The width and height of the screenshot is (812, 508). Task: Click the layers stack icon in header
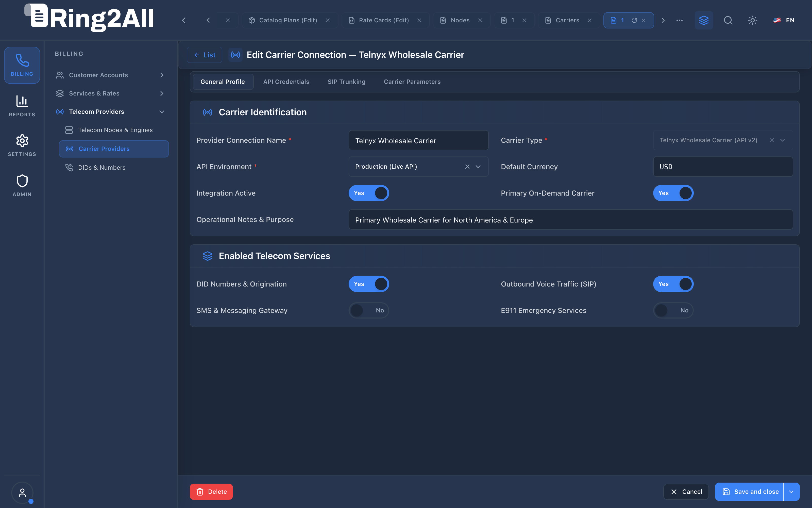tap(704, 20)
